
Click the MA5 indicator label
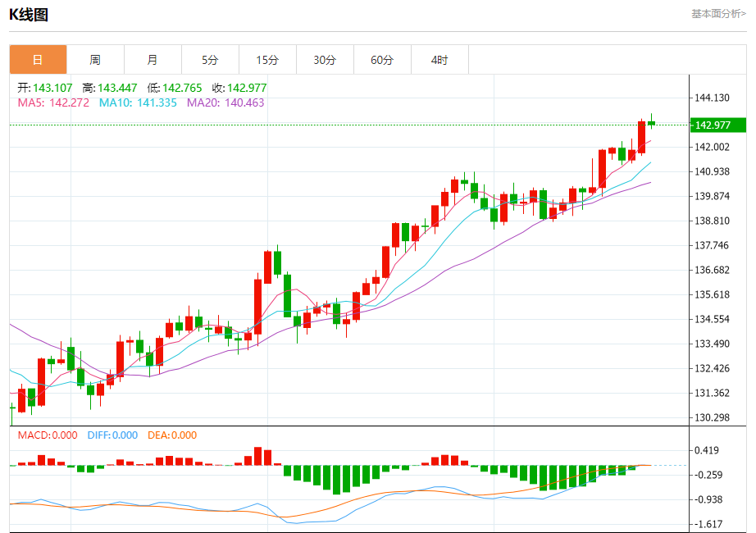pyautogui.click(x=53, y=102)
